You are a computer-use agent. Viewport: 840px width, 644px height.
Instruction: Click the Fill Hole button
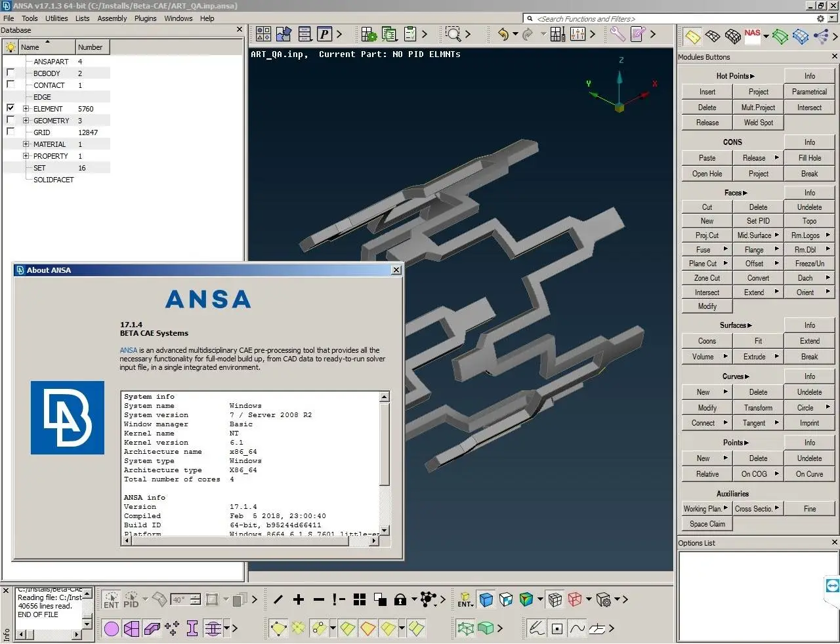tap(809, 158)
